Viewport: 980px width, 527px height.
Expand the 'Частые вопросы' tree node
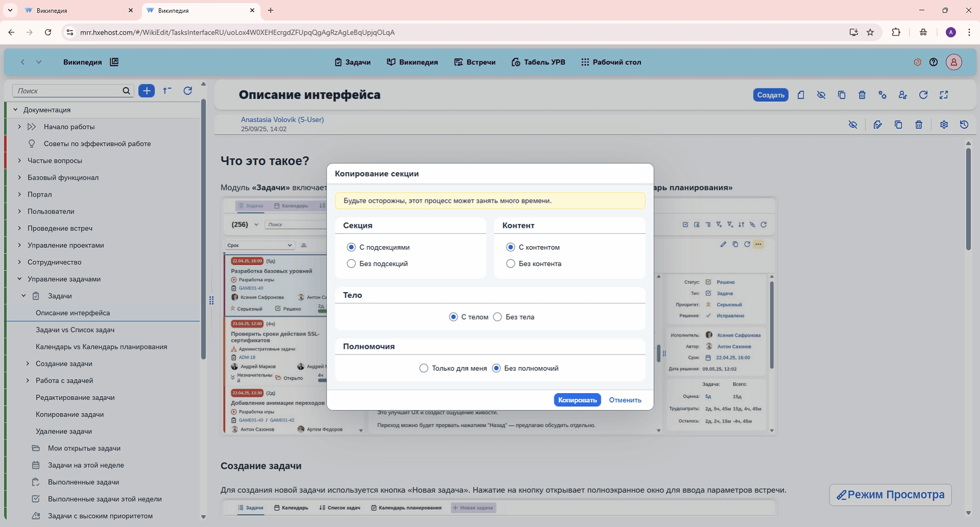pyautogui.click(x=19, y=161)
